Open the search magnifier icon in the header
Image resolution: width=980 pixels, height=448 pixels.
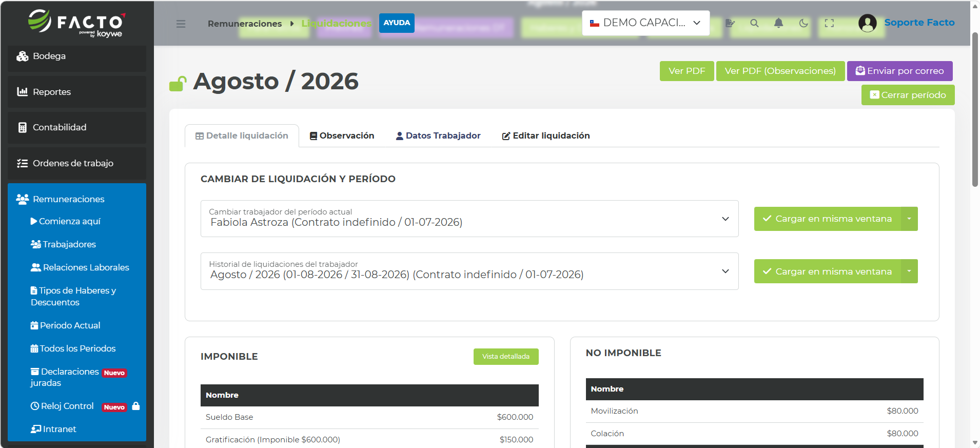pos(754,23)
